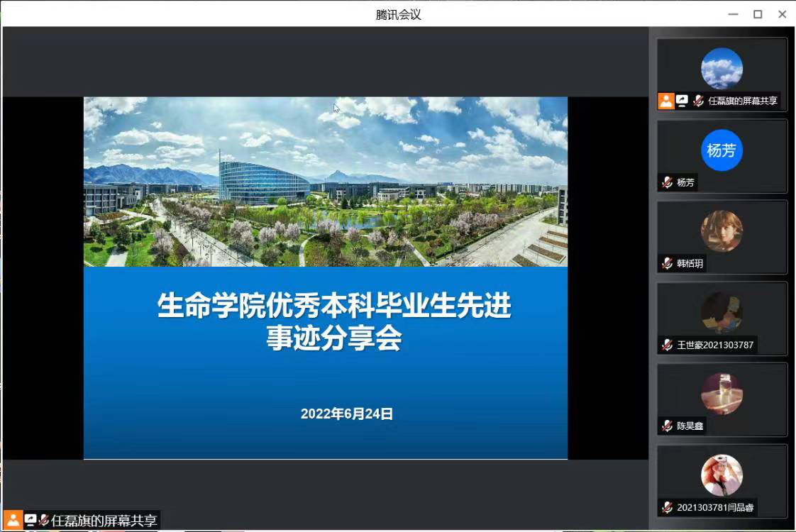Click orange host icon at bottom-left of shared screen
The image size is (796, 532).
pos(13,520)
